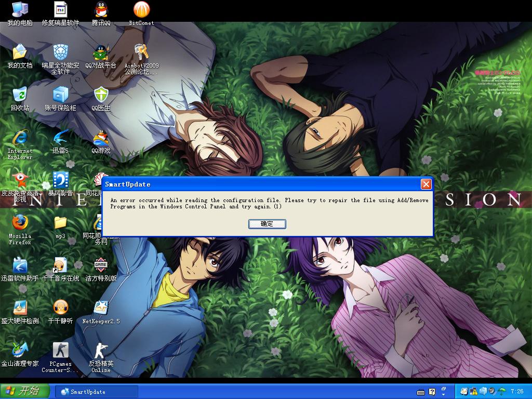Expand language bar options arrow
The image size is (532, 399).
[x=444, y=395]
